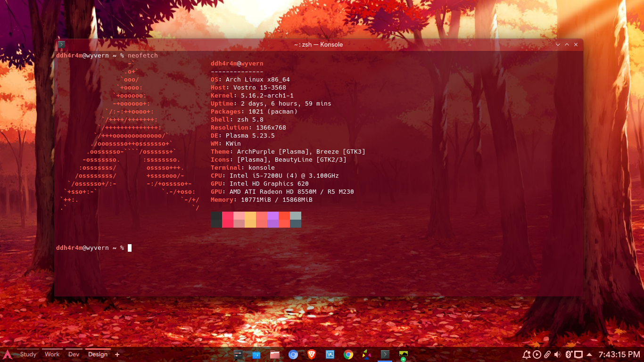Screen dimensions: 644x362
Task: Click 'Host: Vostro 15-3568' line
Action: pyautogui.click(x=248, y=88)
